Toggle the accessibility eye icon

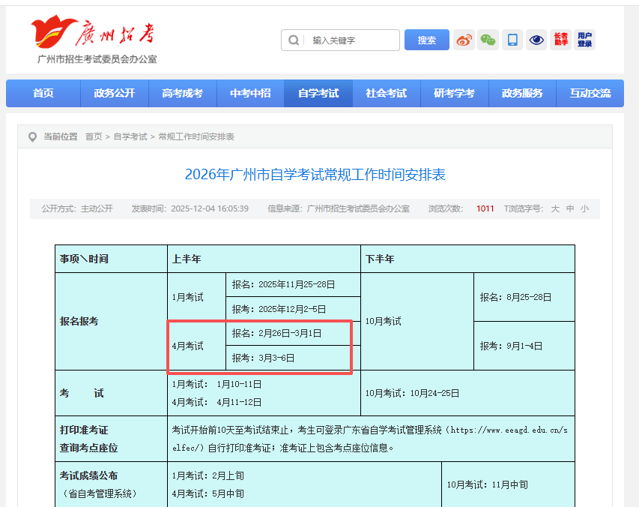[537, 40]
